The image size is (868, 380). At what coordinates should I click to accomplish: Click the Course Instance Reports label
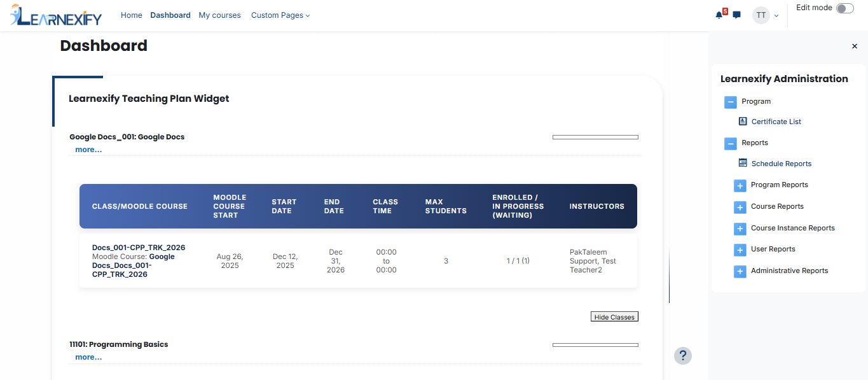(x=793, y=228)
